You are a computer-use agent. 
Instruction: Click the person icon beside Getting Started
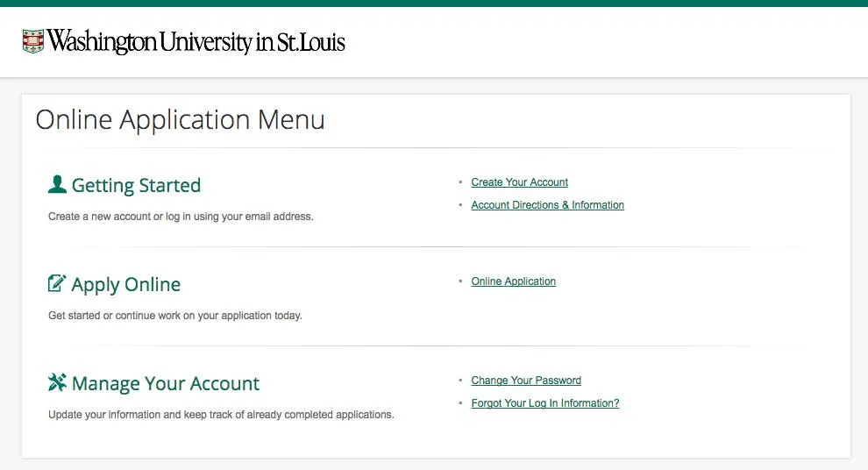(57, 184)
